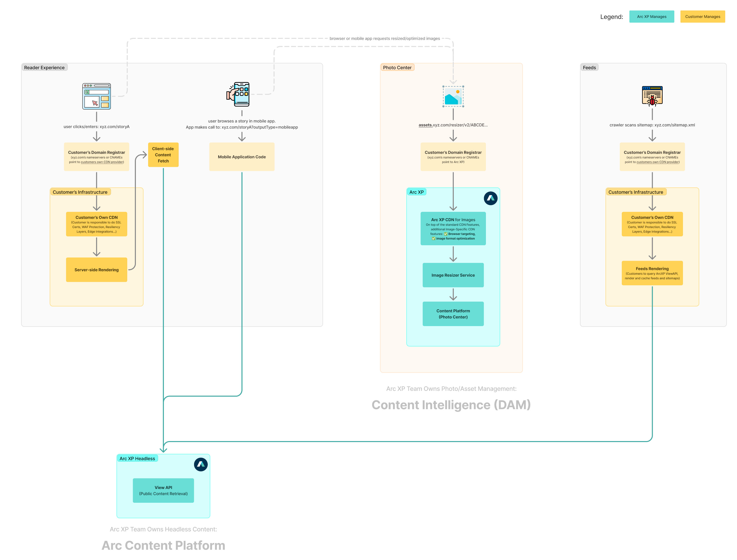Screen dimensions: 737x560
Task: Select the Mobile Application Code box
Action: pyautogui.click(x=242, y=157)
